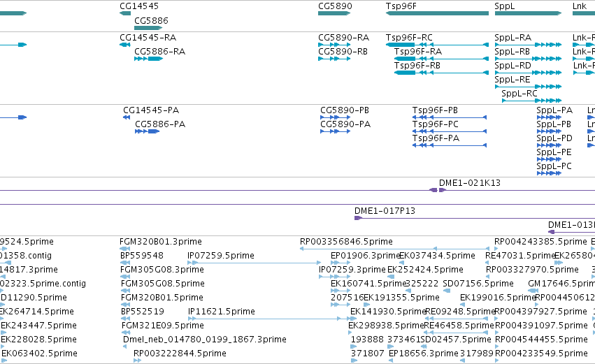Select transcript SppL-RA
Viewport: 595px width, 364px height.
(512, 38)
